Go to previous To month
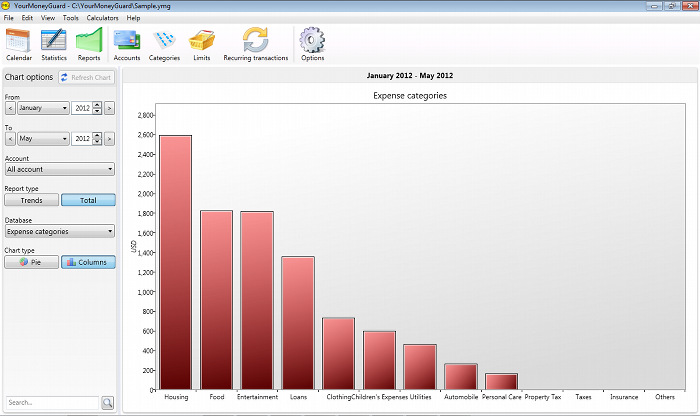This screenshot has width=700, height=416. tap(10, 138)
